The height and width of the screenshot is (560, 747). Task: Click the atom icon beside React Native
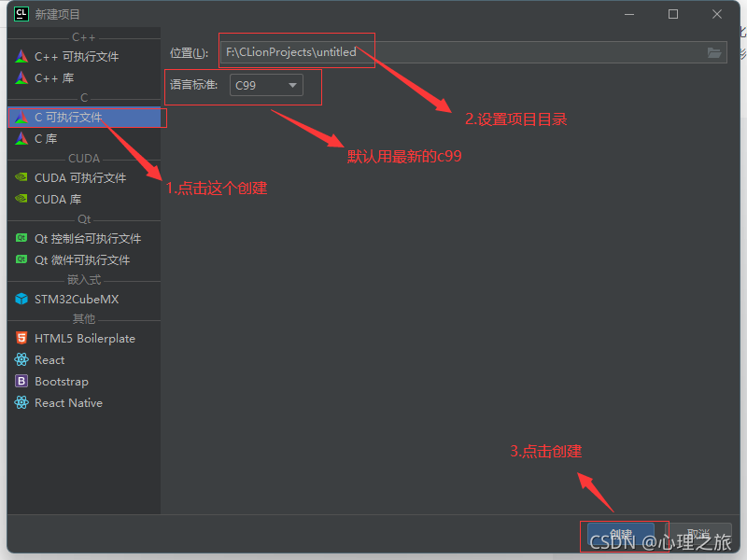coord(21,402)
